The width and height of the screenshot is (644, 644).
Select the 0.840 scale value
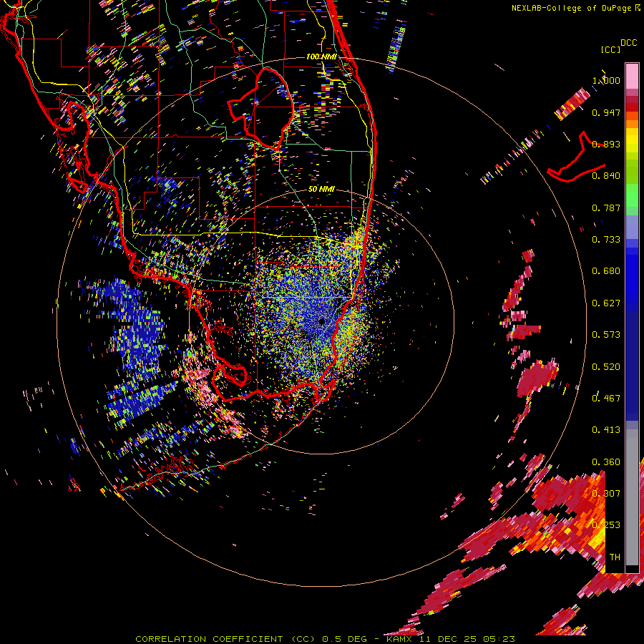[606, 176]
